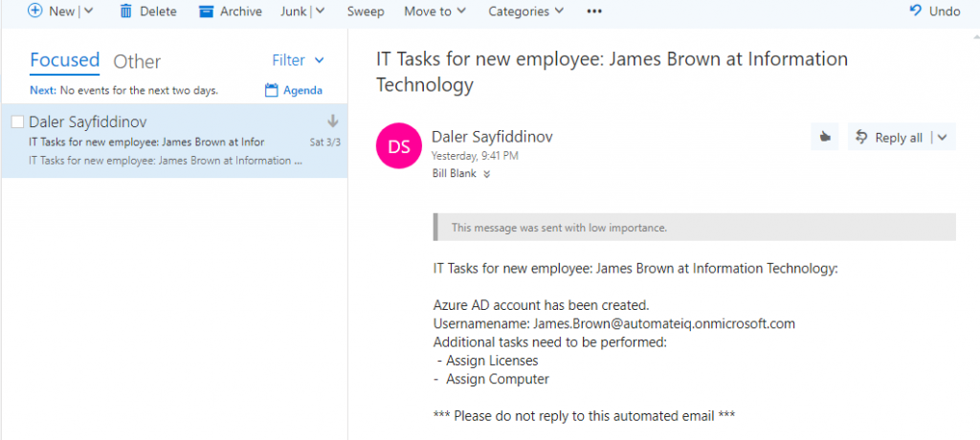Click the Archive box icon

(x=206, y=11)
